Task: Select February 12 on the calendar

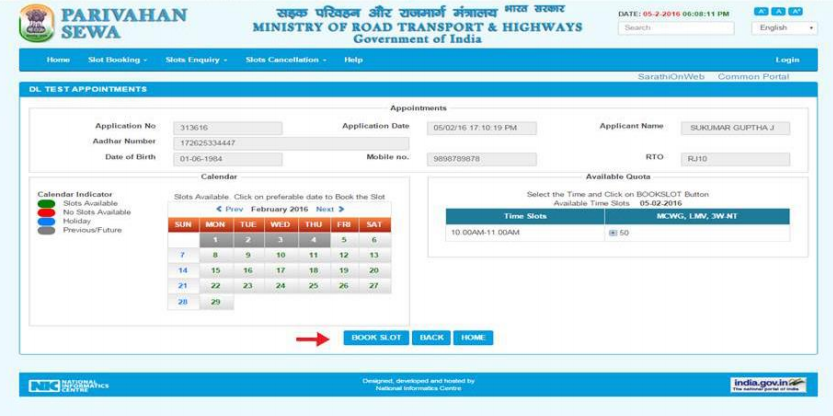Action: [344, 256]
